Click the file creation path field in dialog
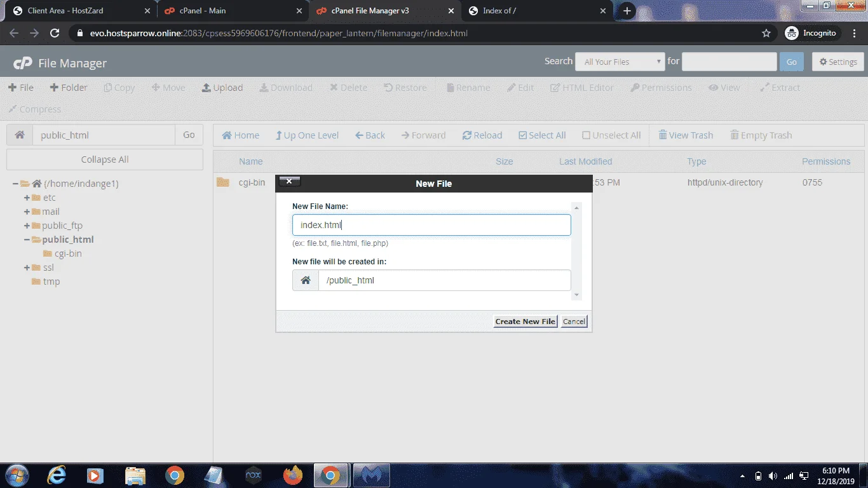Image resolution: width=868 pixels, height=488 pixels. 444,280
